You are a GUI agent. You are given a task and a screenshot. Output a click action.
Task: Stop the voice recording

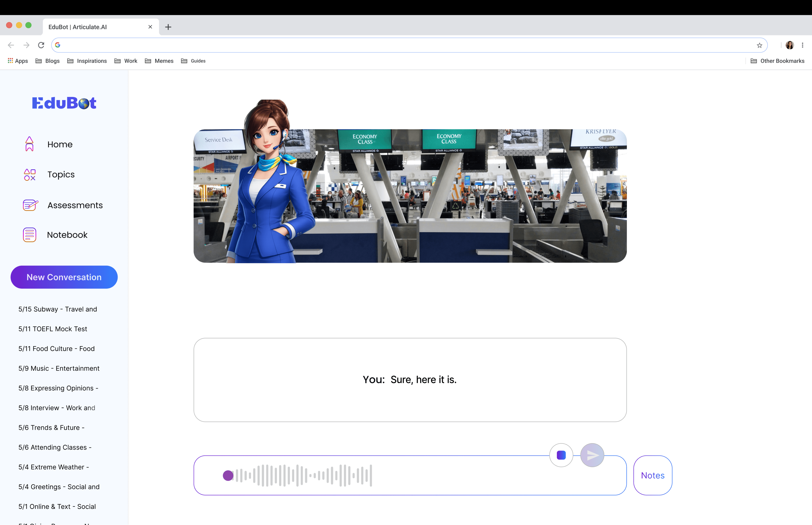[561, 455]
